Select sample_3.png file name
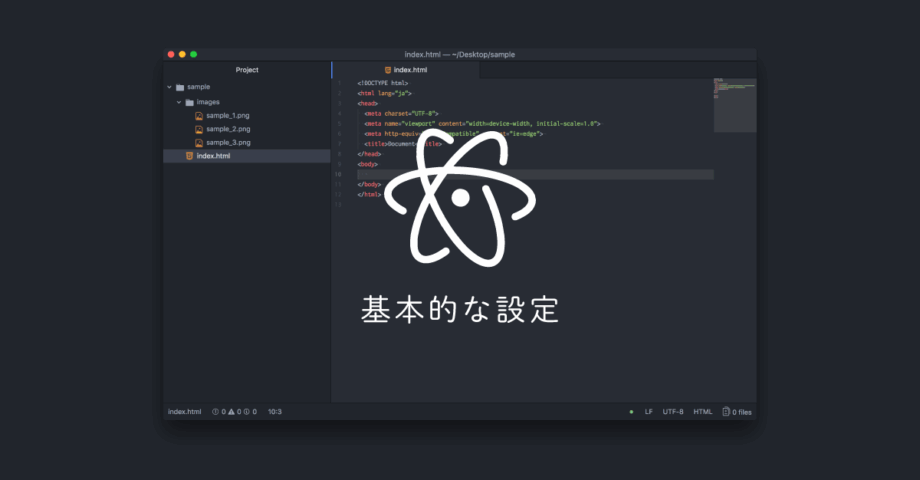 [x=228, y=143]
